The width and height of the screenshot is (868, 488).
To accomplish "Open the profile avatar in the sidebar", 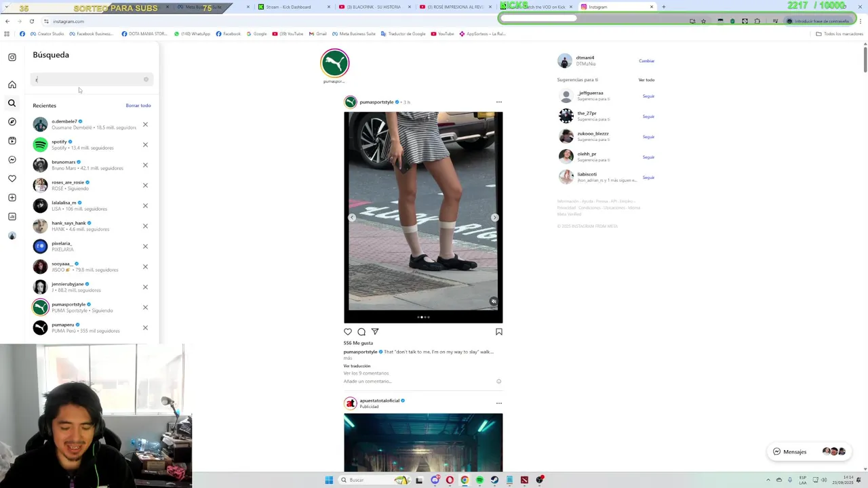I will point(12,236).
